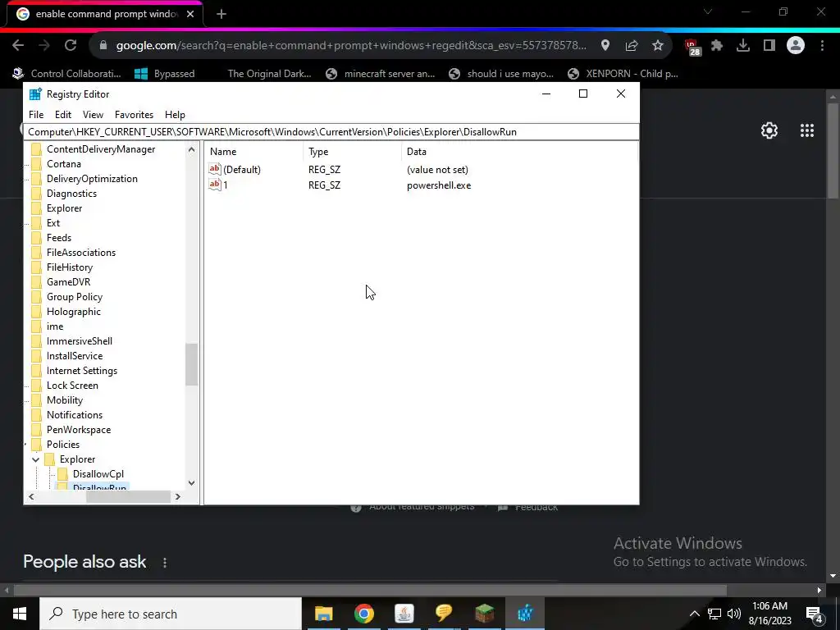Select the Lock Screen key
Viewport: 840px width, 630px height.
point(72,386)
